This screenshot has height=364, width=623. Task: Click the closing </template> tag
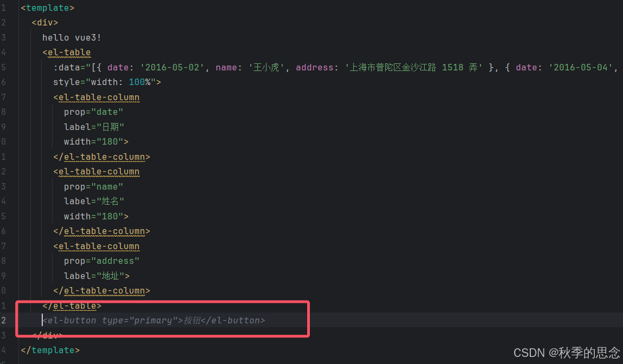coord(50,350)
